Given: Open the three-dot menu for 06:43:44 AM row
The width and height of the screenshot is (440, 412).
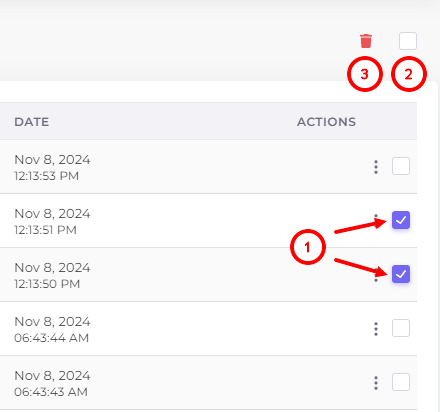Looking at the screenshot, I should coord(376,329).
